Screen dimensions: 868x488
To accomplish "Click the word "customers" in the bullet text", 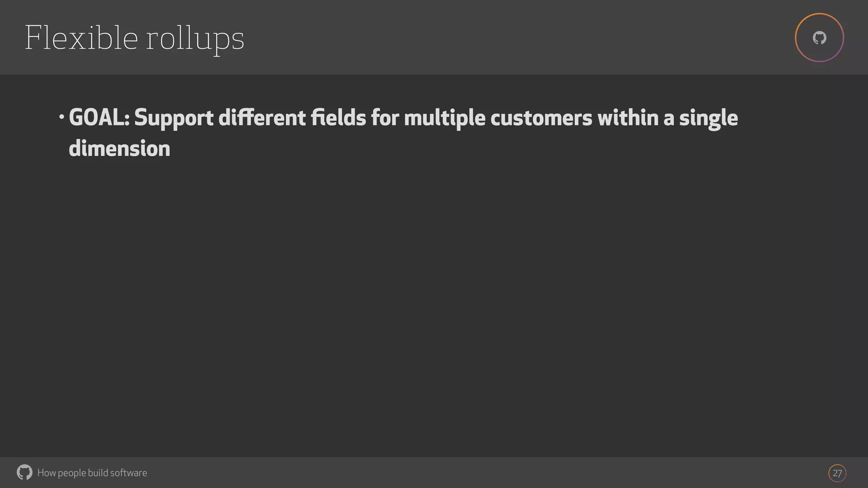I will [541, 118].
